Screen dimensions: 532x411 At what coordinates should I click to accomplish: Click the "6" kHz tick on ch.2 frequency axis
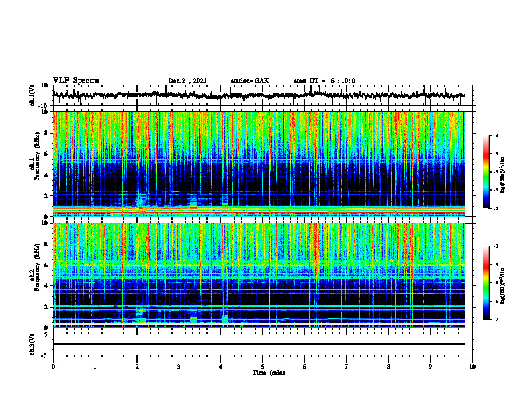pos(47,265)
